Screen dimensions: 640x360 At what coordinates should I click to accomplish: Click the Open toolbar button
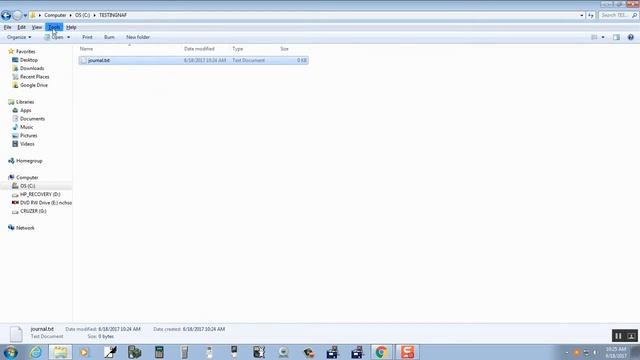pyautogui.click(x=54, y=37)
